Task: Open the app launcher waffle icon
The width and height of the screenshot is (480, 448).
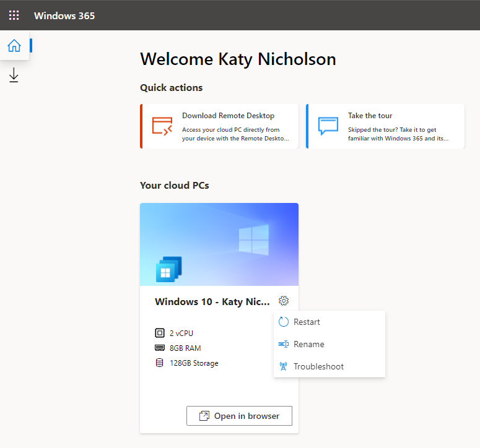Action: click(x=14, y=15)
